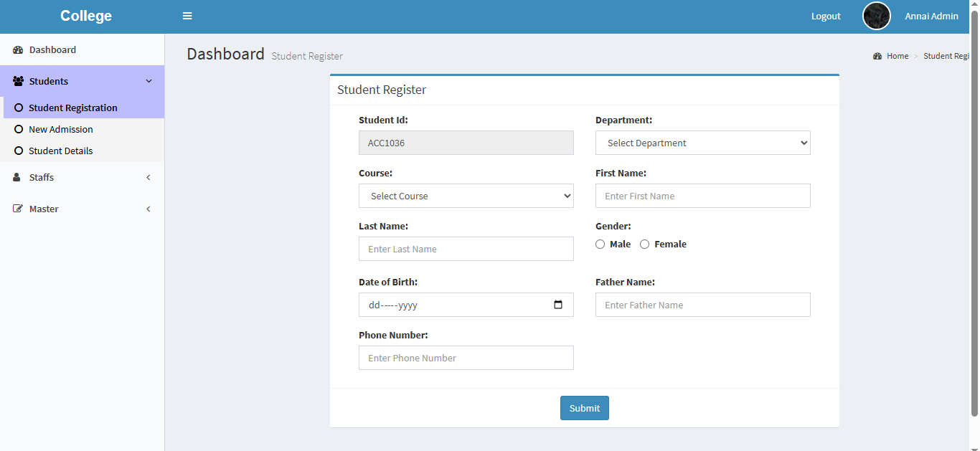Open the calendar picker icon in Date of Birth
The width and height of the screenshot is (980, 451).
(x=558, y=305)
